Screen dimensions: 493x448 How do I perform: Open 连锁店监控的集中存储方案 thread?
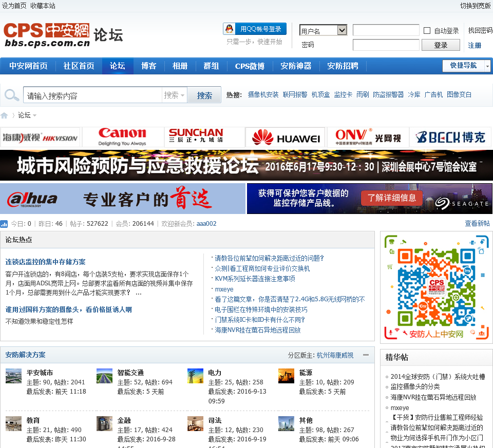[x=45, y=262]
